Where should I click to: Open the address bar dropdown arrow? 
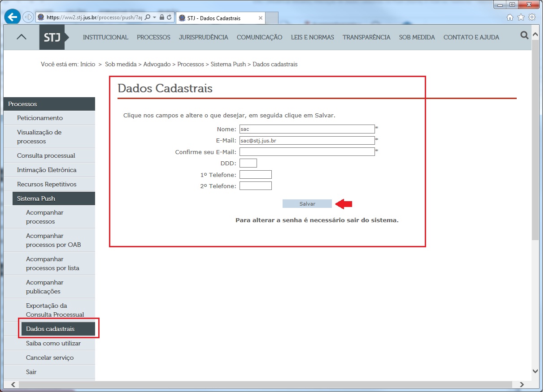point(154,17)
